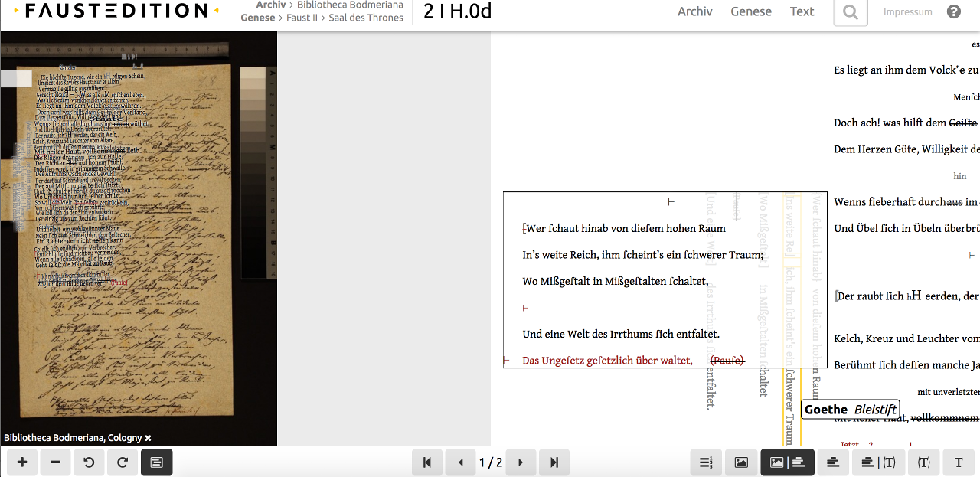
Task: Jump to the first page
Action: coord(427,462)
